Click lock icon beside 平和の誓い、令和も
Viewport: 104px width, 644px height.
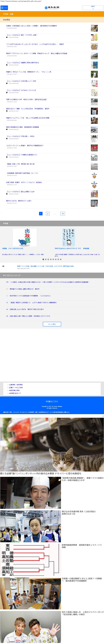coord(7,138)
